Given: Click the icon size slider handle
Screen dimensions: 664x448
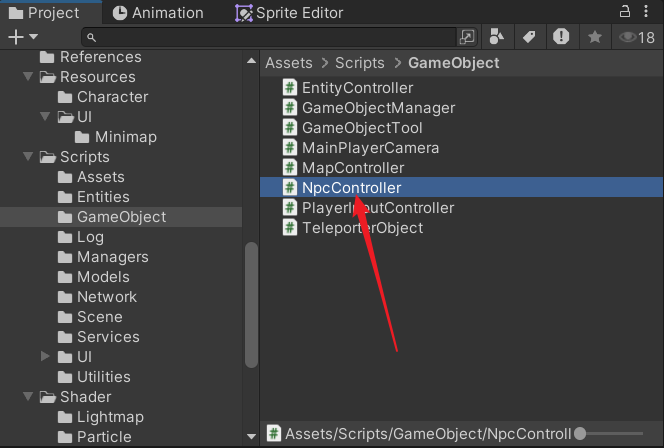Looking at the screenshot, I should [579, 434].
